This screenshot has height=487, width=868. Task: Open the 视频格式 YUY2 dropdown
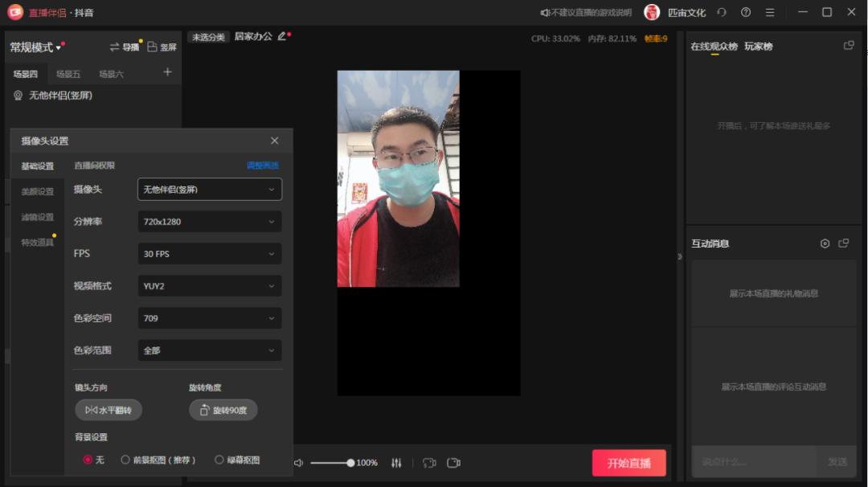tap(209, 285)
